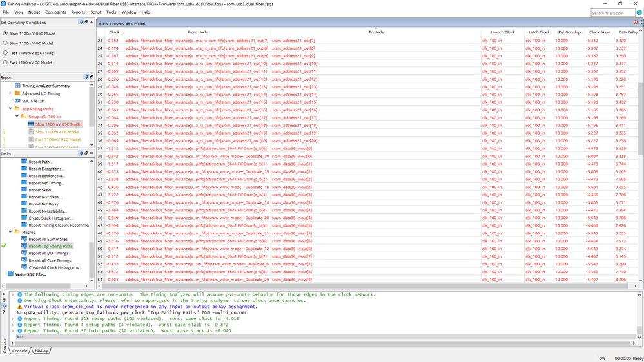The height and width of the screenshot is (362, 644).
Task: Open the Timing Analyzer Summary report icon
Action: pyautogui.click(x=18, y=86)
